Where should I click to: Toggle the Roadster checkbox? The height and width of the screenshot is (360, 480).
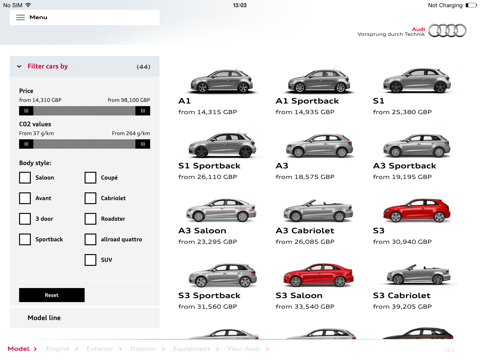point(90,219)
